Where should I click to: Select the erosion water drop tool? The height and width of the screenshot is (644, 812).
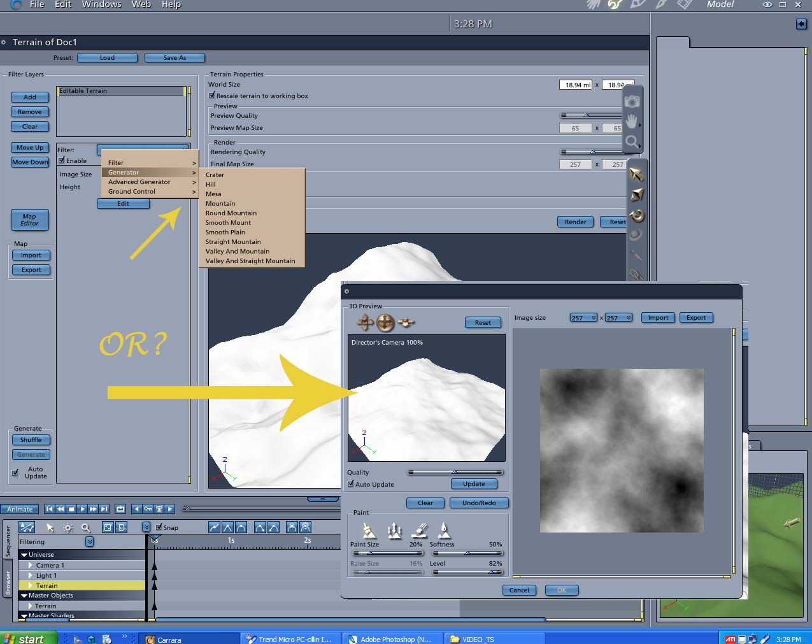click(x=445, y=530)
